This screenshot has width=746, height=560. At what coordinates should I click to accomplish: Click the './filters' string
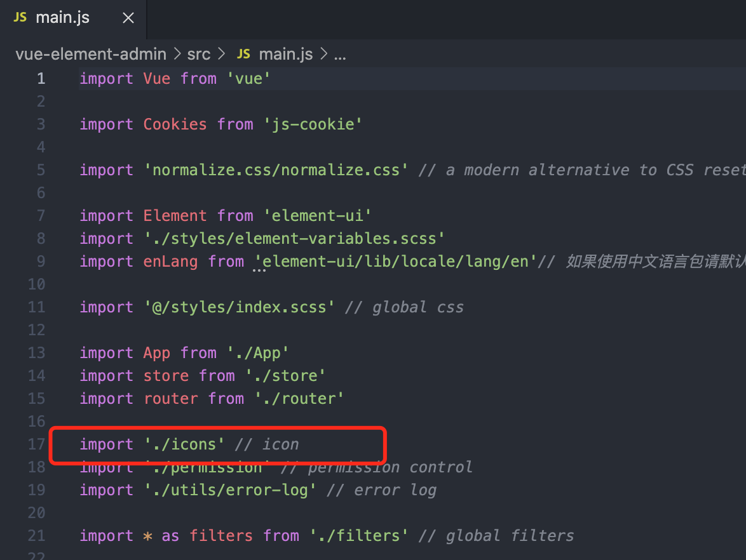pos(359,536)
